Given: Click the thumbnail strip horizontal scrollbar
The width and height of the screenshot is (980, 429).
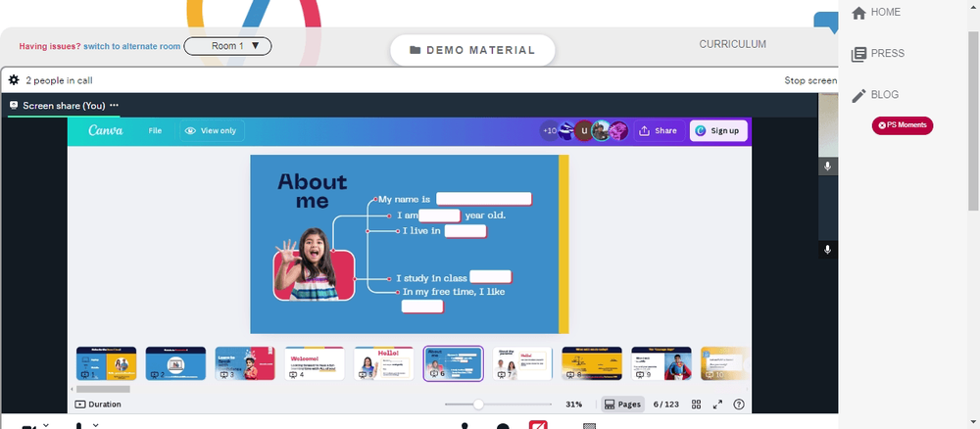Looking at the screenshot, I should pos(103,389).
